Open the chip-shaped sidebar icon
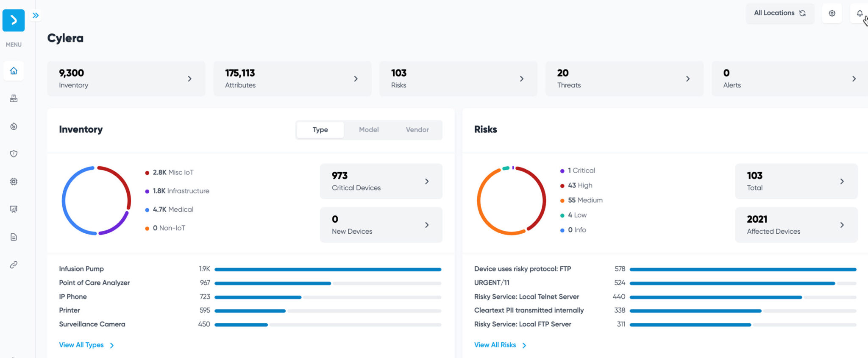The height and width of the screenshot is (358, 868). click(14, 182)
